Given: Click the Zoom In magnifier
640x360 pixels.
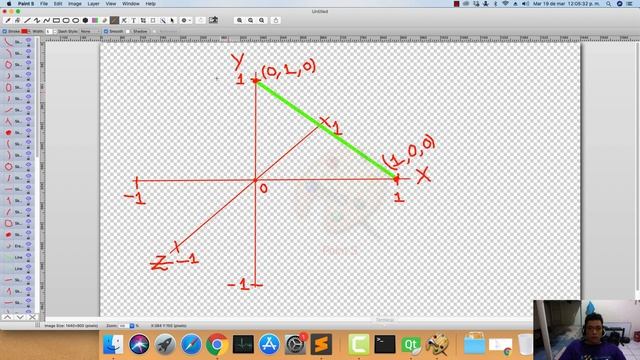Looking at the screenshot, I should pyautogui.click(x=240, y=20).
